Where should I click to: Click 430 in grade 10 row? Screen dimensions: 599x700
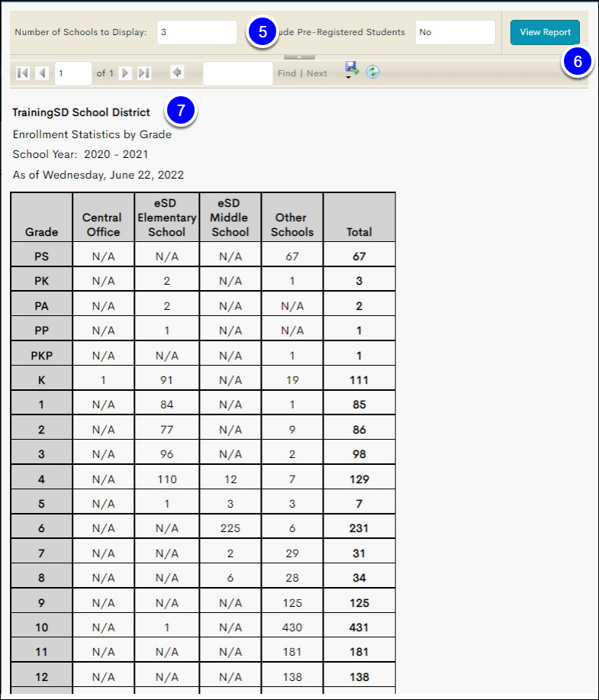(292, 627)
